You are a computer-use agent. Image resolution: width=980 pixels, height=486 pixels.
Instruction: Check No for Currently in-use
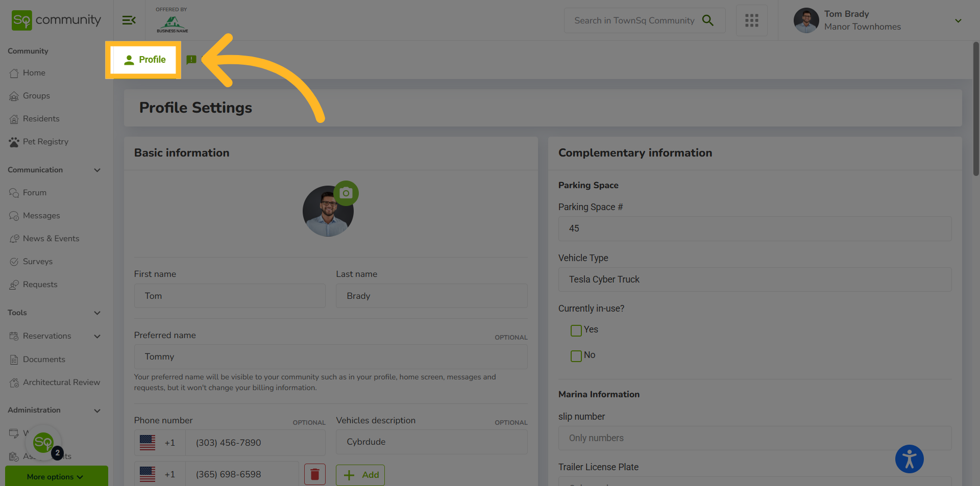coord(576,356)
